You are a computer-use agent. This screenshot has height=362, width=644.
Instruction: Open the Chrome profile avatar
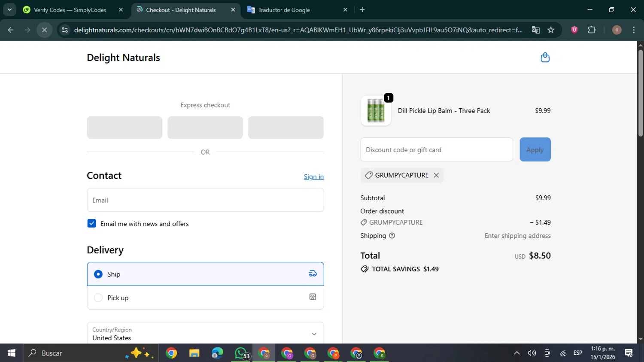(x=617, y=30)
